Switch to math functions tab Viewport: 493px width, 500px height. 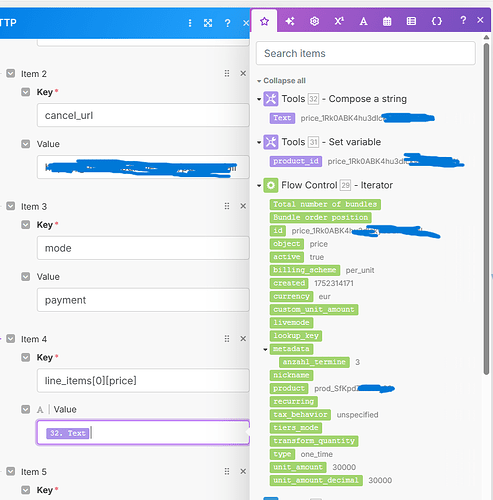(x=339, y=21)
